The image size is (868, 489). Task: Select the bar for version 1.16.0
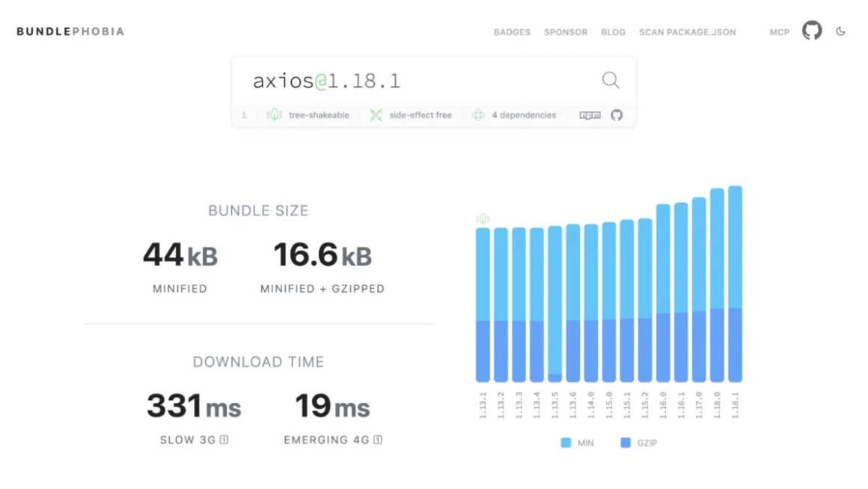pyautogui.click(x=663, y=293)
